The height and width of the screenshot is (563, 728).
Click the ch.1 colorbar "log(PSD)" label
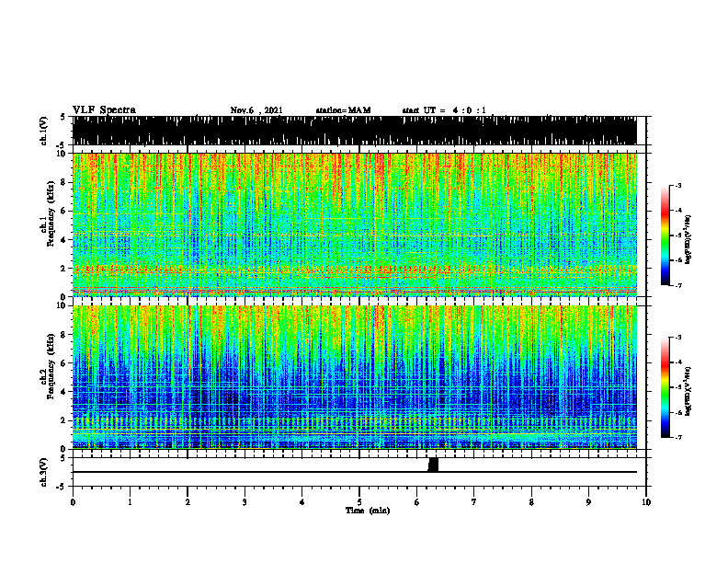pyautogui.click(x=688, y=240)
